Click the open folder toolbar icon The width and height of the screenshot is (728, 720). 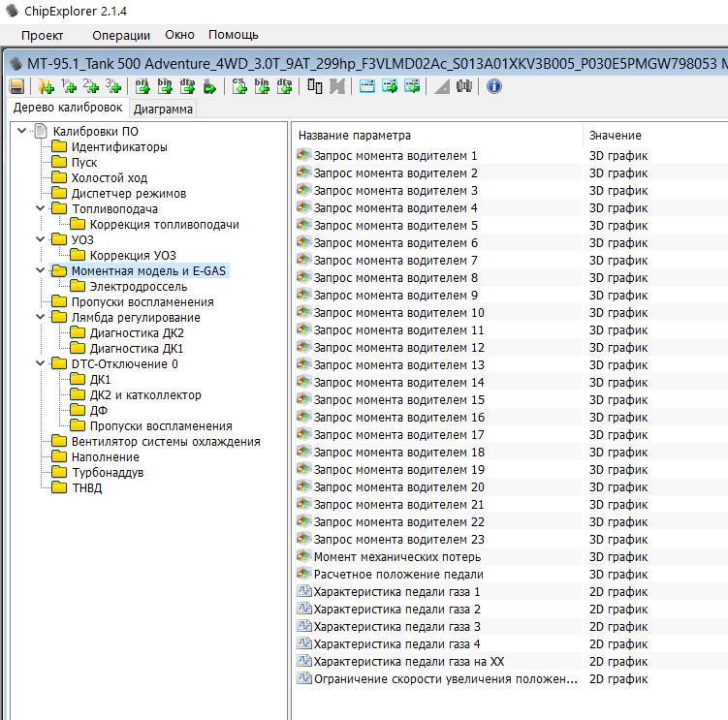(x=46, y=86)
